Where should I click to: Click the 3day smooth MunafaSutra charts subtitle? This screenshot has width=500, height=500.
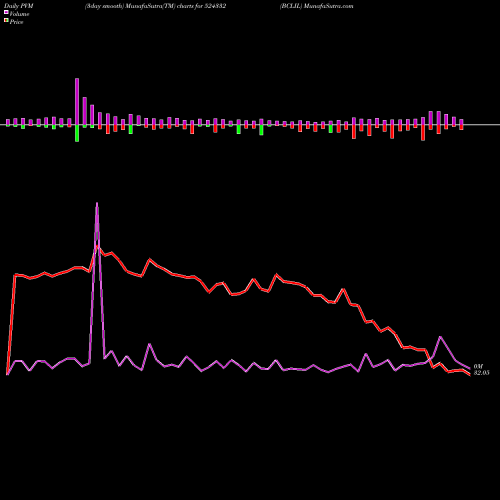click(156, 6)
